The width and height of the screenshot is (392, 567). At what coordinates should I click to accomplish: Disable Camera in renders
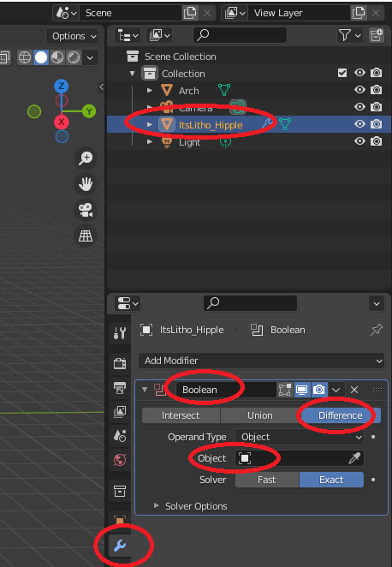376,107
